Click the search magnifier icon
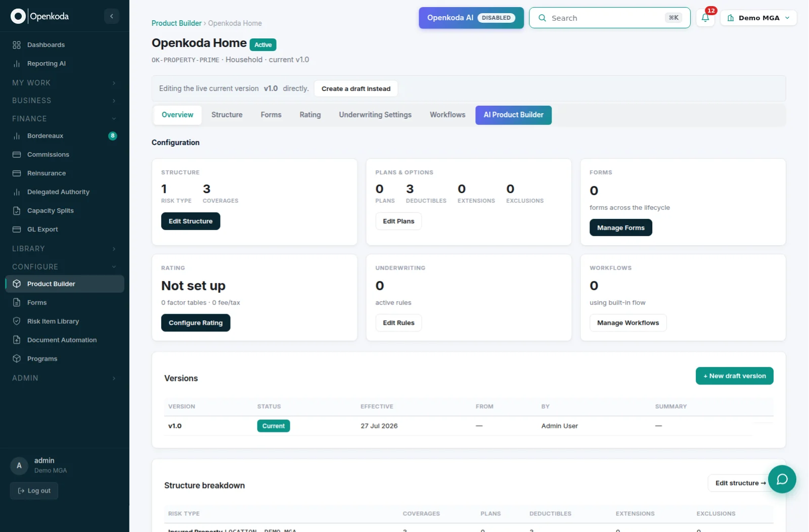This screenshot has width=809, height=532. pyautogui.click(x=542, y=18)
